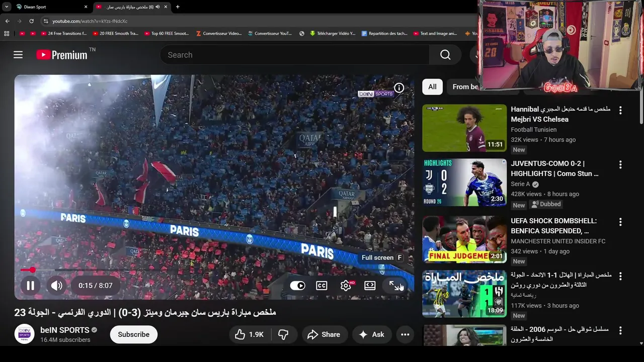644x362 pixels.
Task: Open 'Top 60 FREE Smoot...' bookmark
Action: coord(167,34)
